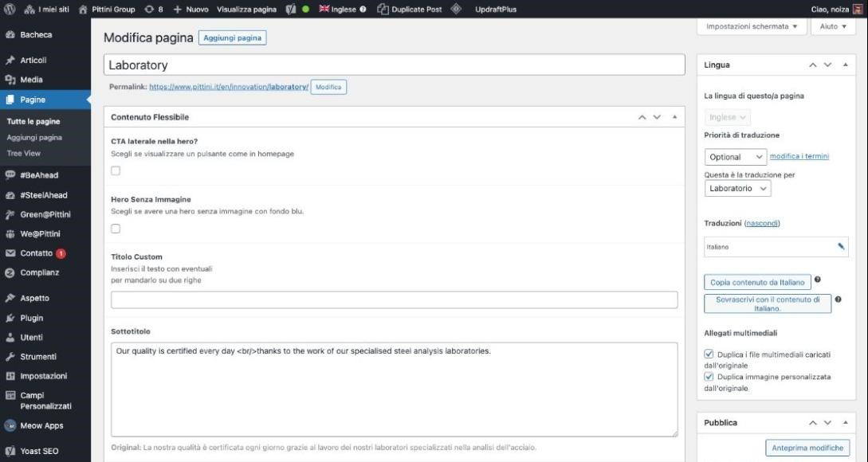Enable the 'CTA laterale nella hero?' checkbox
Image resolution: width=868 pixels, height=462 pixels.
point(115,170)
